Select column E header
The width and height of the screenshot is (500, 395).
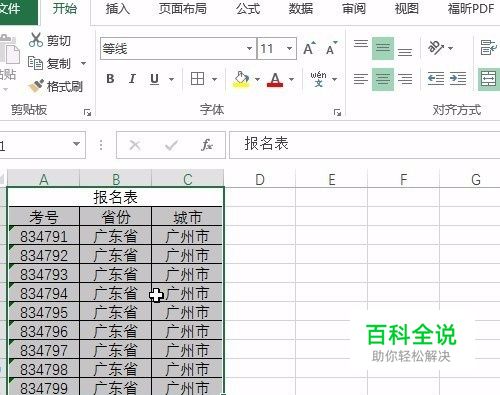[x=332, y=179]
